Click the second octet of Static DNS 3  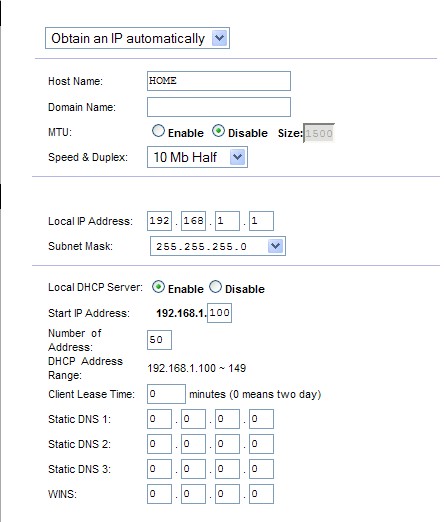point(193,469)
